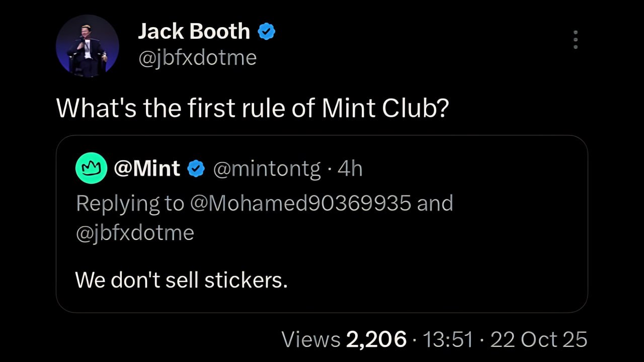This screenshot has width=644, height=362.
Task: Open the "We don't sell stickers." quoted text
Action: 181,279
